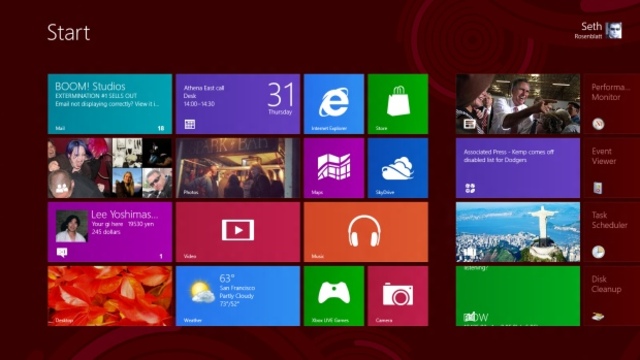Screen dimensions: 640x360
Task: Launch Xbox LIVE Games tile
Action: click(x=334, y=296)
